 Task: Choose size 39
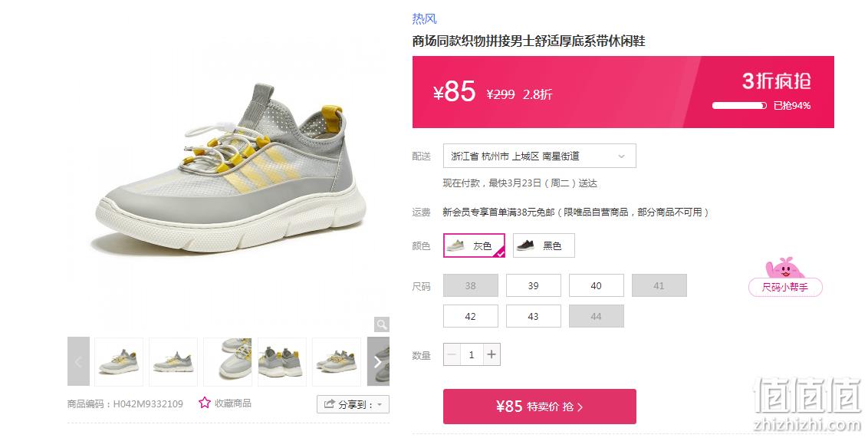(533, 285)
